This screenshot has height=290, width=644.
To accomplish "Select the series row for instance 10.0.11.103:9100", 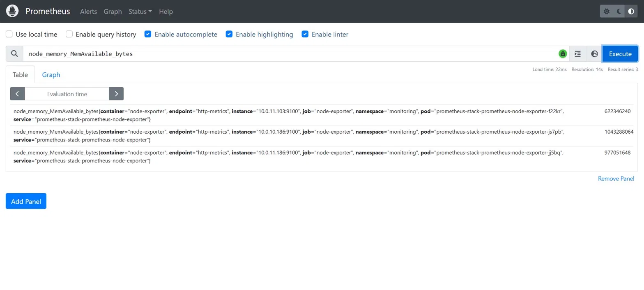I will click(322, 115).
